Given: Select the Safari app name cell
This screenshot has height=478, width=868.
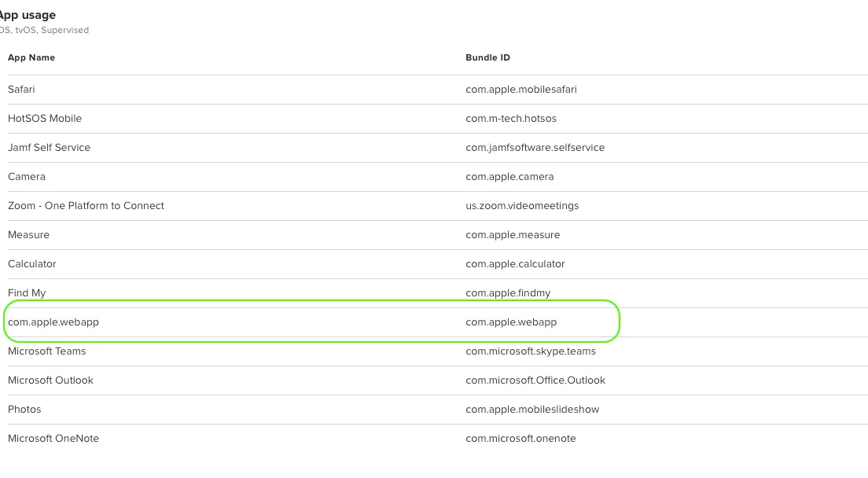Looking at the screenshot, I should (21, 90).
